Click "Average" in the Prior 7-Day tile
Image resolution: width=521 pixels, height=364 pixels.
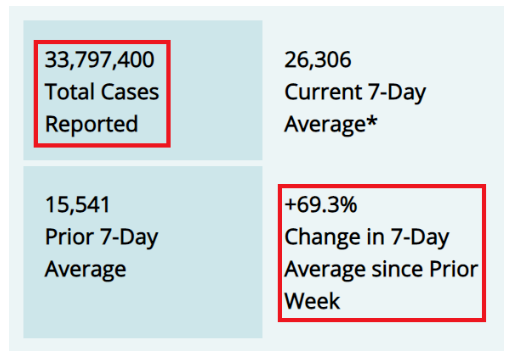86,269
